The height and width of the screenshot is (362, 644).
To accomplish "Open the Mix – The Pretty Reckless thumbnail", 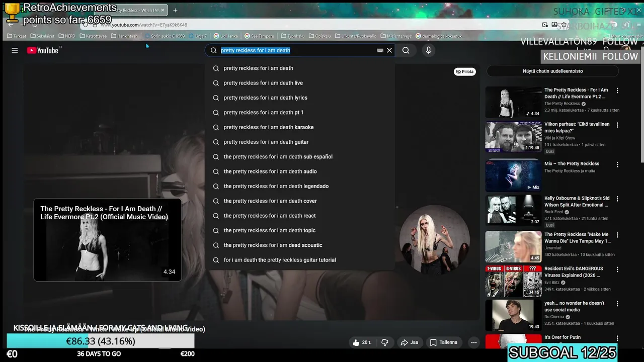I will coord(513,175).
